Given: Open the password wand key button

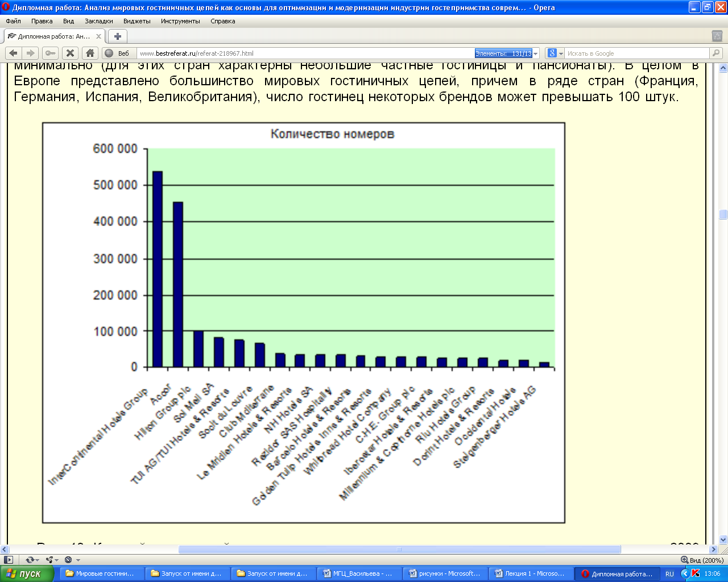Looking at the screenshot, I should click(x=50, y=53).
